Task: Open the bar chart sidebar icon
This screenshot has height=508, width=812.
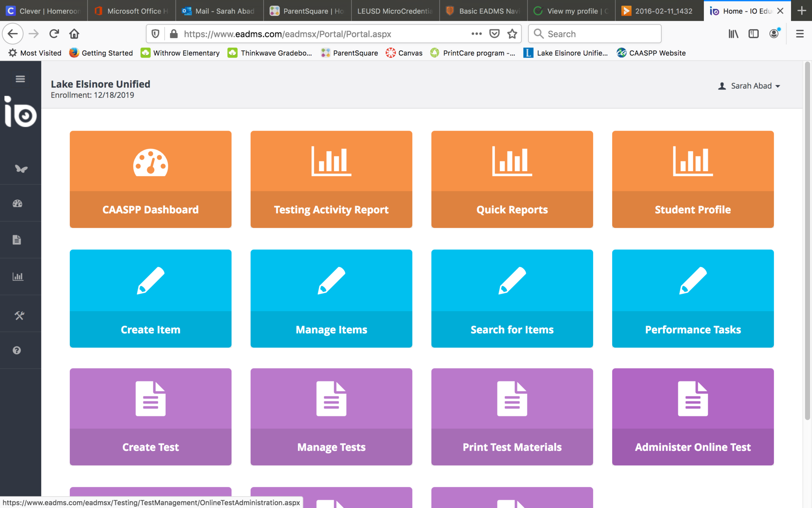Action: click(18, 277)
